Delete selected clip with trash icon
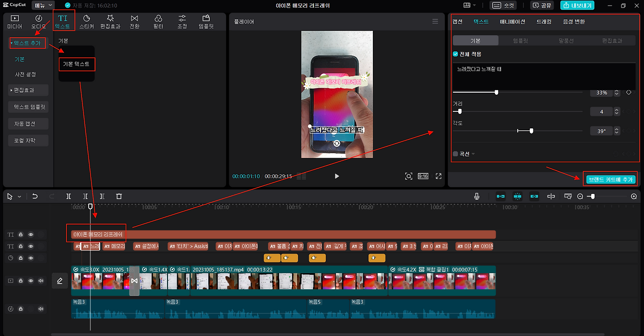The image size is (644, 336). (119, 196)
